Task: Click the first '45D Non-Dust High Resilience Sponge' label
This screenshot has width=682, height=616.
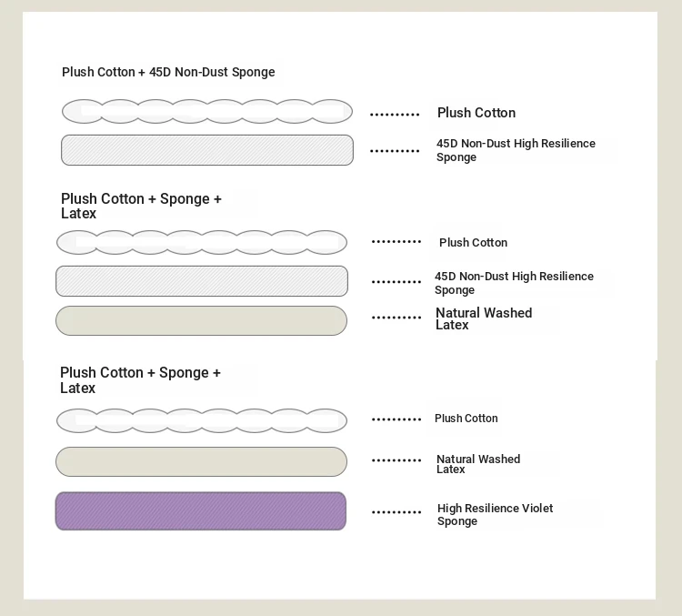Action: pyautogui.click(x=516, y=150)
